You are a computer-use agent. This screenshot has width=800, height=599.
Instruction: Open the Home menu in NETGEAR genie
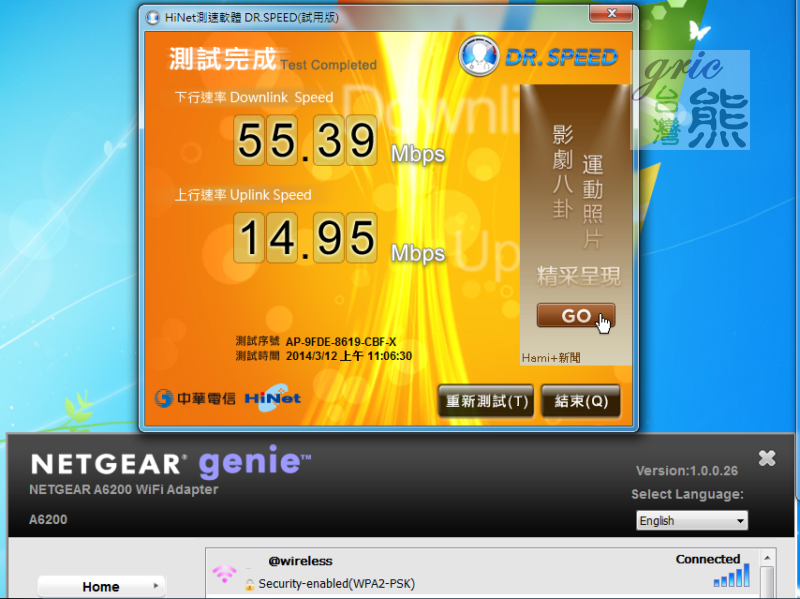(x=101, y=586)
